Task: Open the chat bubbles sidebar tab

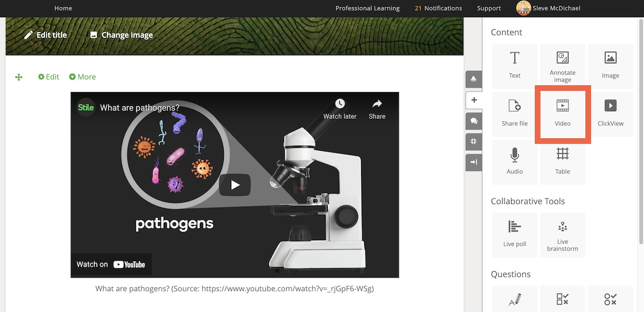Action: (474, 121)
